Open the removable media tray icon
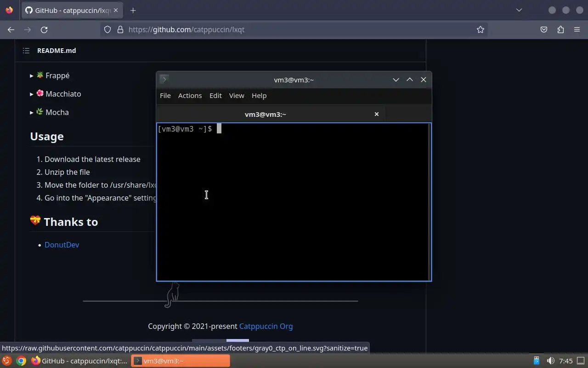The width and height of the screenshot is (588, 368). pos(537,361)
